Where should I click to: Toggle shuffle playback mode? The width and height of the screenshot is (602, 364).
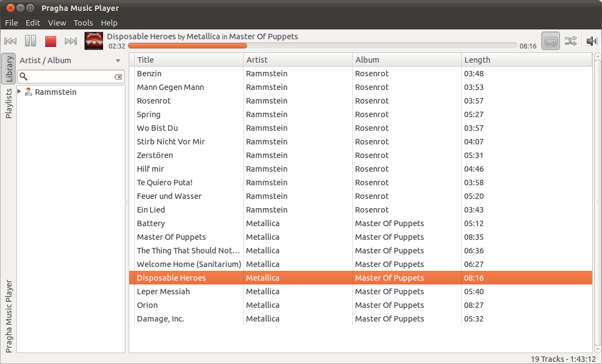tap(570, 41)
